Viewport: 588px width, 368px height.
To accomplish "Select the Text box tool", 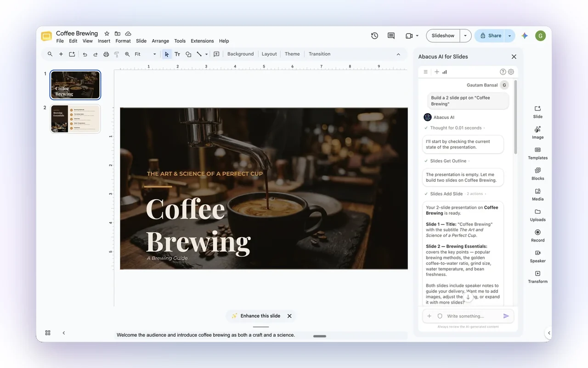I will [x=177, y=54].
